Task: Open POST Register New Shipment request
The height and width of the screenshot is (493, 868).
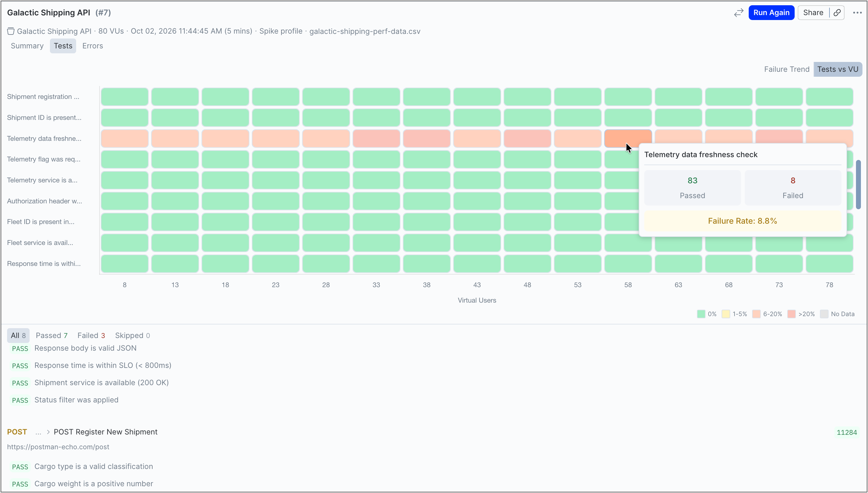Action: 106,432
